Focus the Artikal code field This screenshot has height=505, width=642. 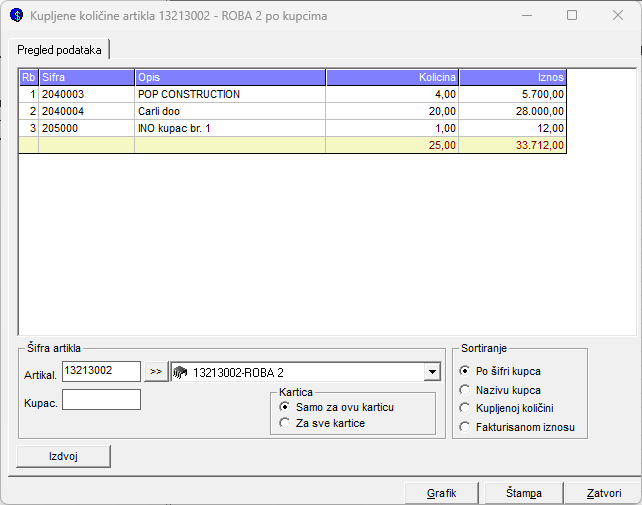[101, 371]
